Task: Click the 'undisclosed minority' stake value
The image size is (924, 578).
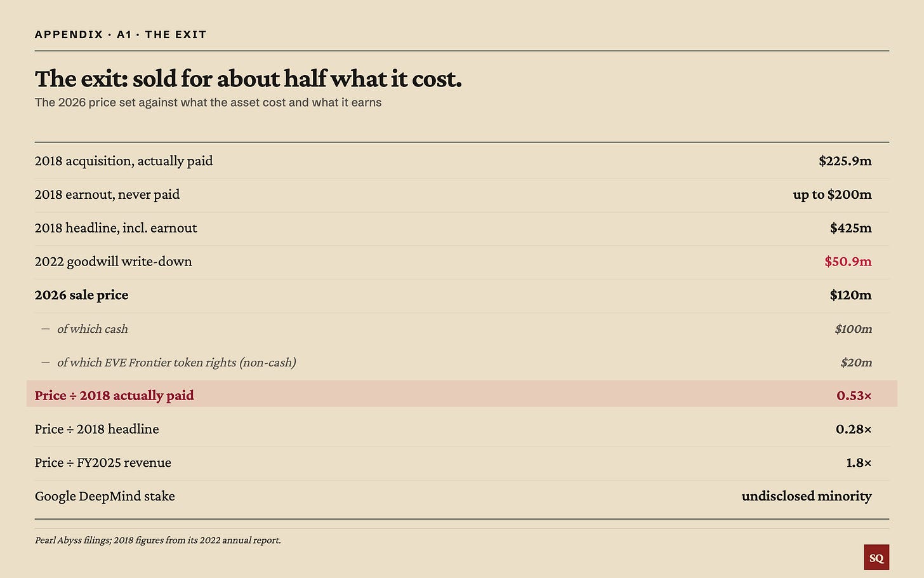Action: pos(807,497)
